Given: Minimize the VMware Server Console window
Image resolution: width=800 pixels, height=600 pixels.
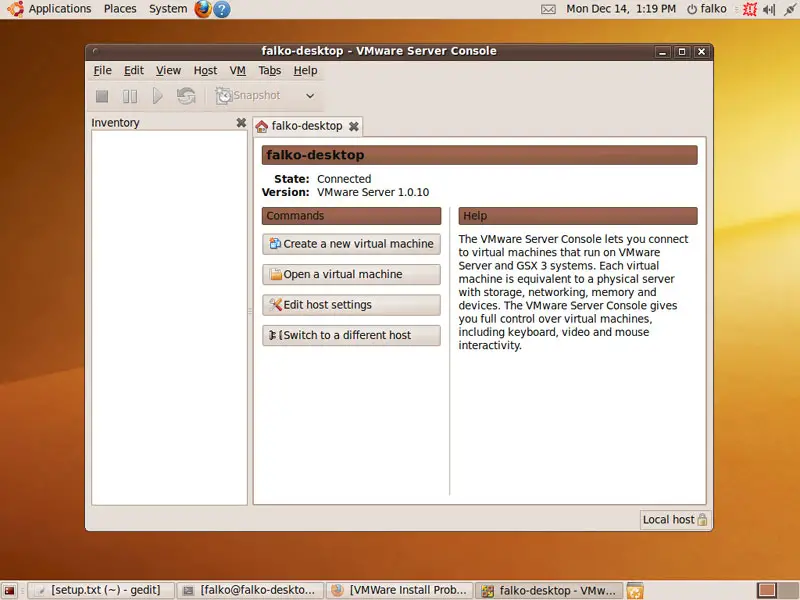Looking at the screenshot, I should (x=662, y=52).
